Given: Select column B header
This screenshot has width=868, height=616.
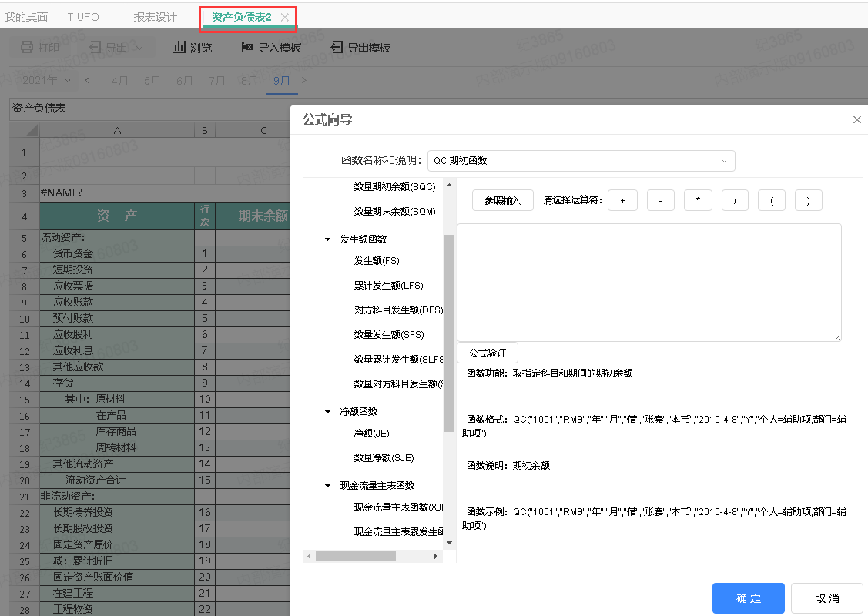Looking at the screenshot, I should 205,131.
